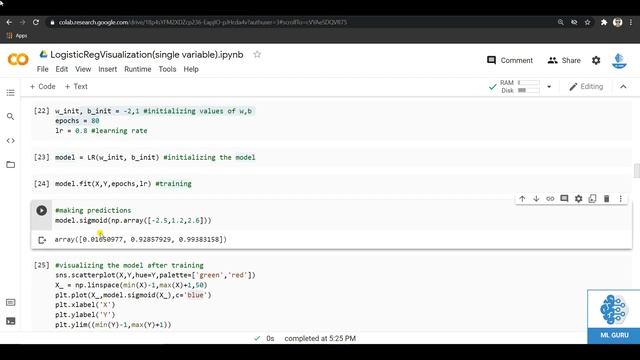Viewport: 640px width, 360px height.
Task: Rename notebook title LogisticRegVisualization
Action: click(x=147, y=55)
